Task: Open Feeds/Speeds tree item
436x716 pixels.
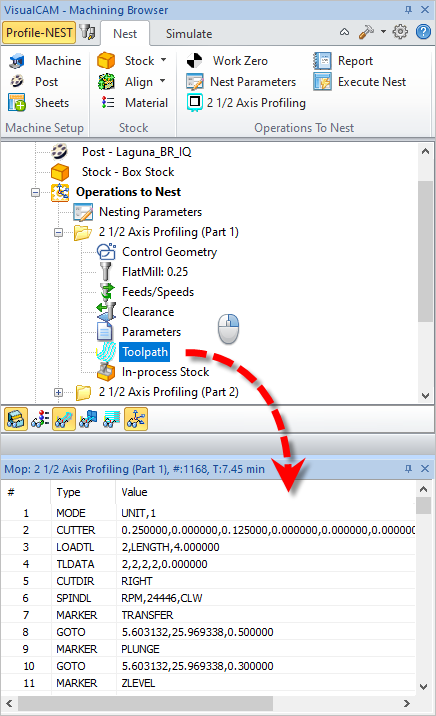Action: [x=158, y=292]
